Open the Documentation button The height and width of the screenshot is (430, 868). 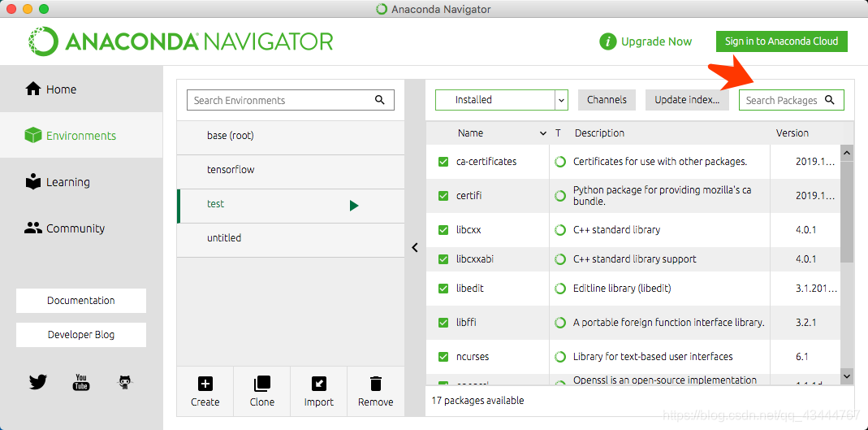tap(81, 300)
